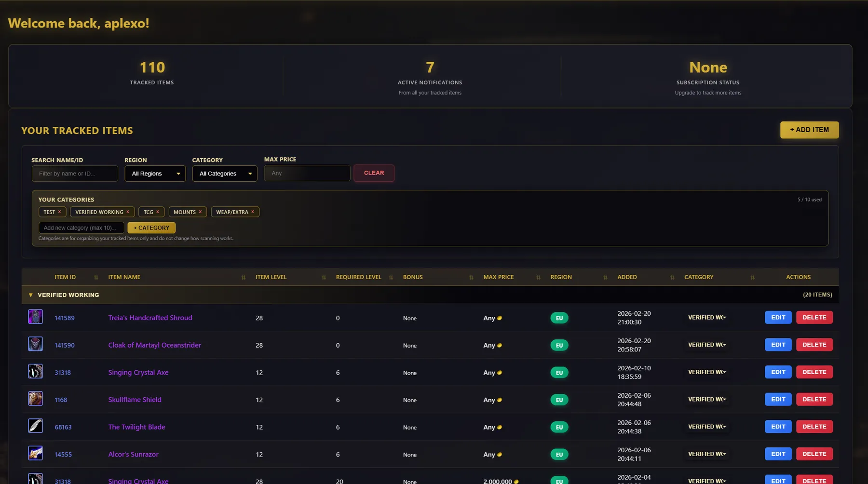This screenshot has width=868, height=484.
Task: Open category dropdown for Treia's Handcrafted Shroud
Action: click(x=707, y=318)
